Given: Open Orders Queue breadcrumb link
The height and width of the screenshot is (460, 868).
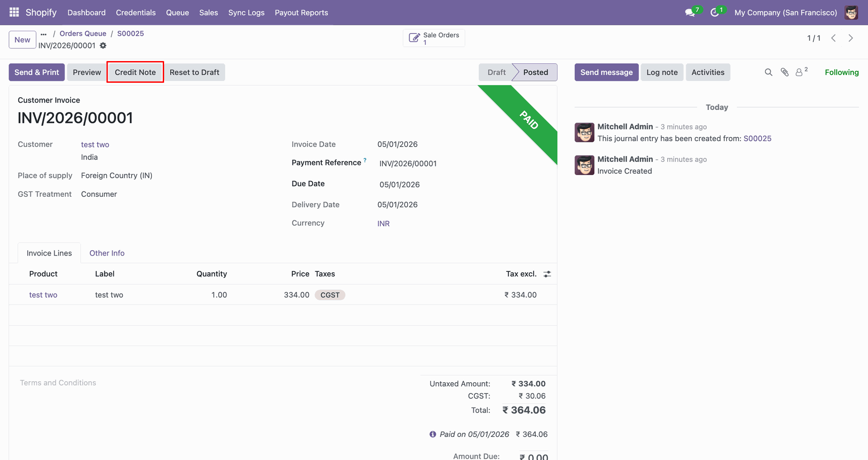Looking at the screenshot, I should pyautogui.click(x=83, y=33).
